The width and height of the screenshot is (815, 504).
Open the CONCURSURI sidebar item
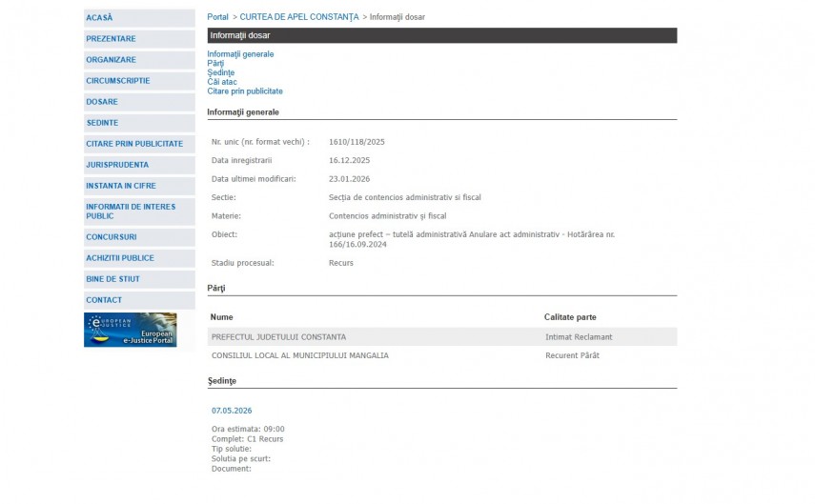click(112, 237)
